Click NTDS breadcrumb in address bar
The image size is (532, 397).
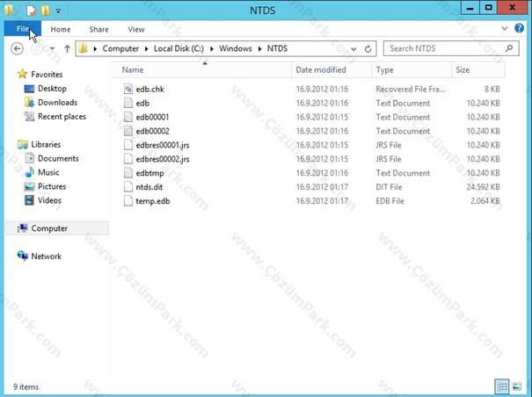pos(277,48)
